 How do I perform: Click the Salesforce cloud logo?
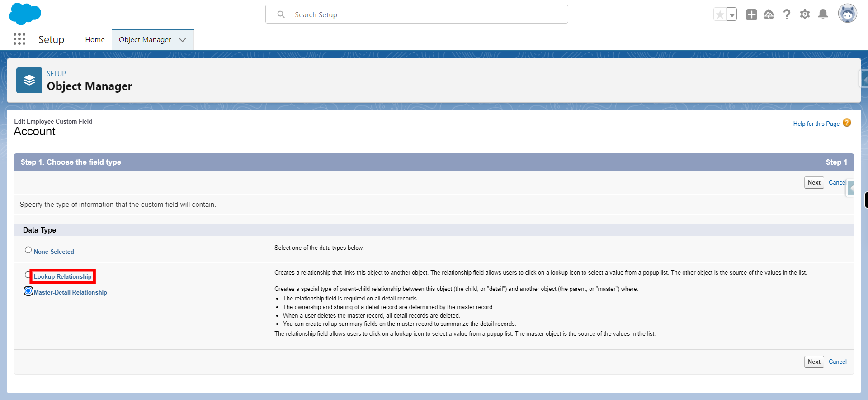click(x=25, y=14)
